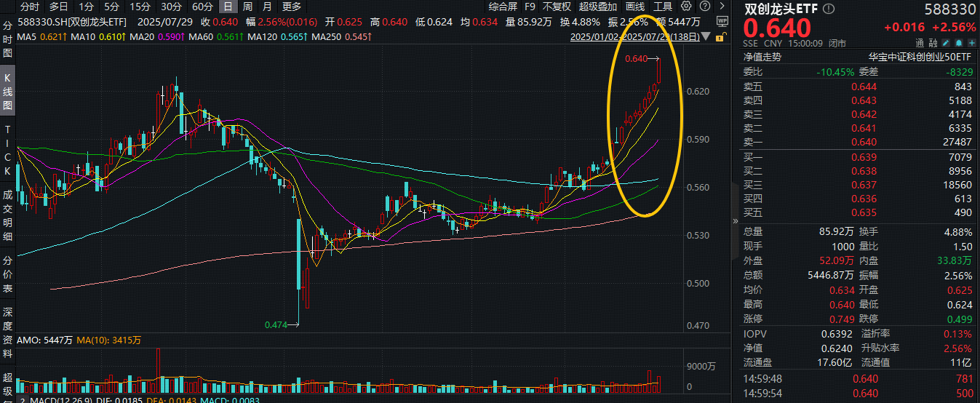Click the info icon beside 双创龙头ETF

pos(829,9)
